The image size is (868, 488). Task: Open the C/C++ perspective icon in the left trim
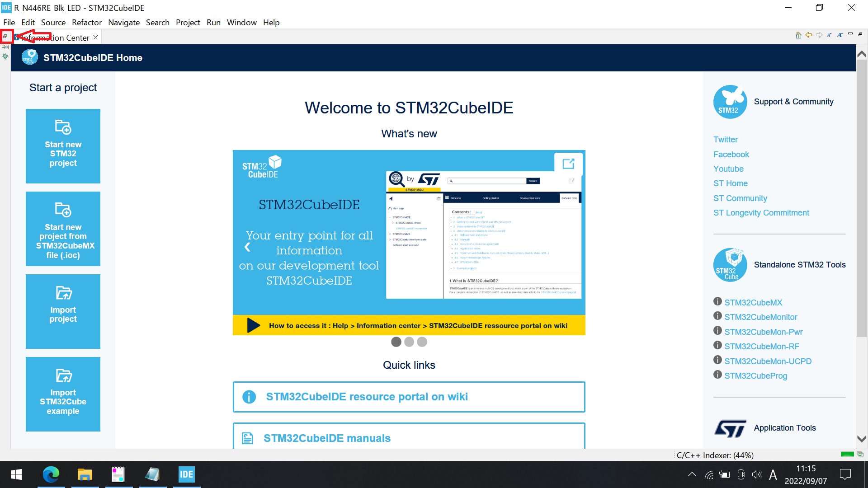pos(5,47)
